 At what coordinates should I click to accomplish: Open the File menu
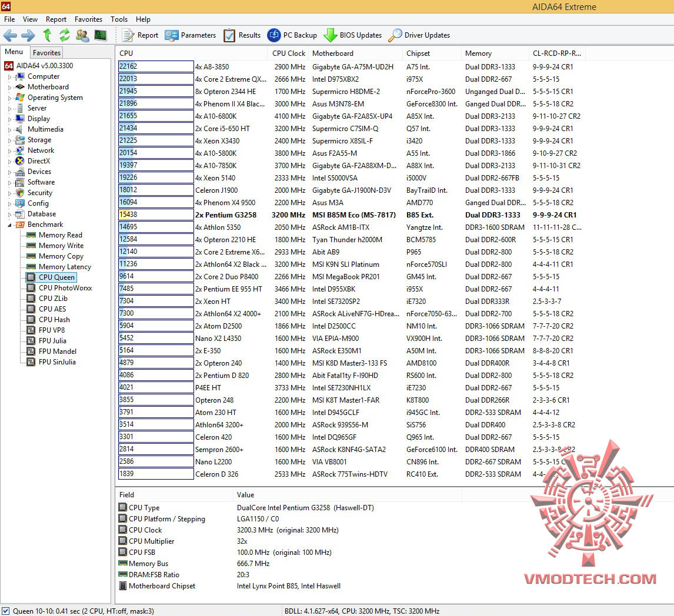point(9,19)
